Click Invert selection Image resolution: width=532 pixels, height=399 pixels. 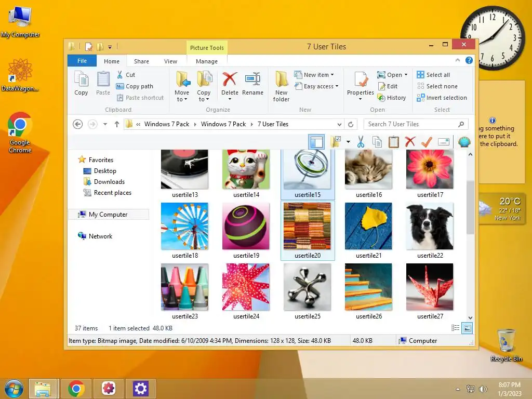[x=442, y=98]
